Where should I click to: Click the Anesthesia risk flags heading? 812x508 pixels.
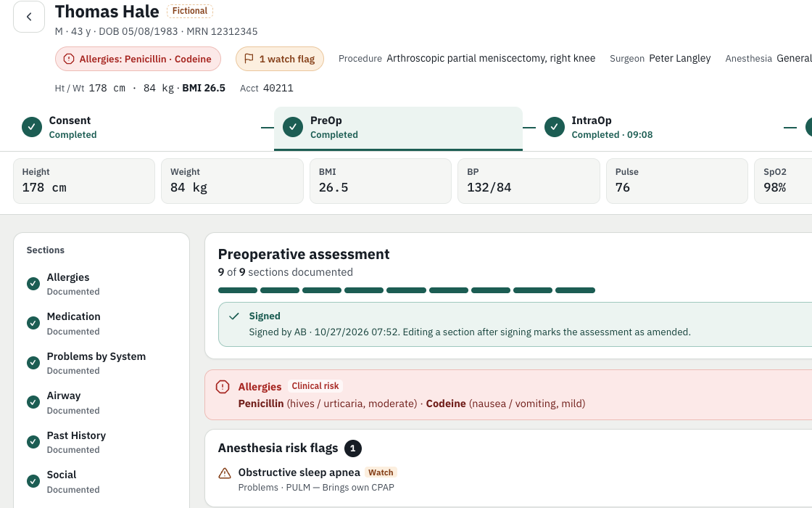278,448
